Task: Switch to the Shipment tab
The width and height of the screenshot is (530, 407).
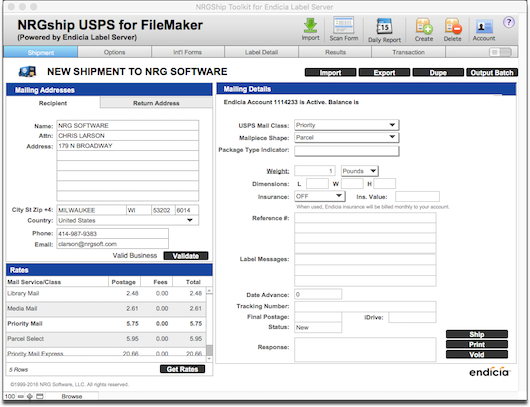Action: (41, 52)
